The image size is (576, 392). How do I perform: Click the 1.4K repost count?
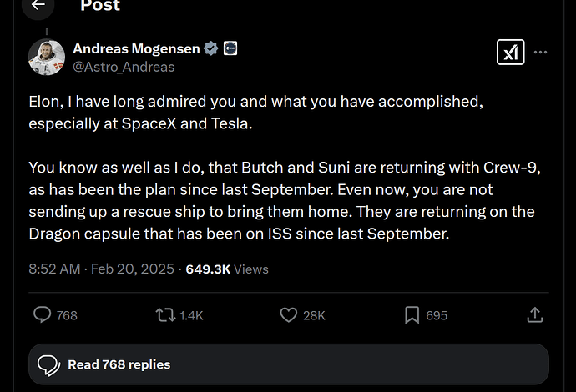click(x=191, y=315)
